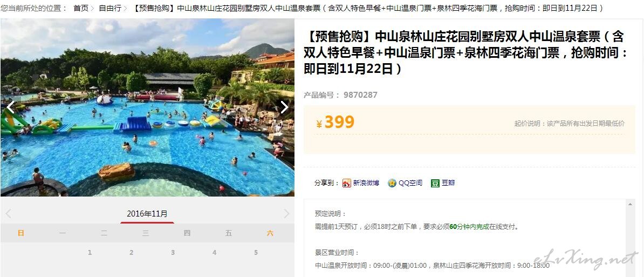Share to 新浪微博 via Weibo icon
644x277 pixels.
tap(347, 183)
